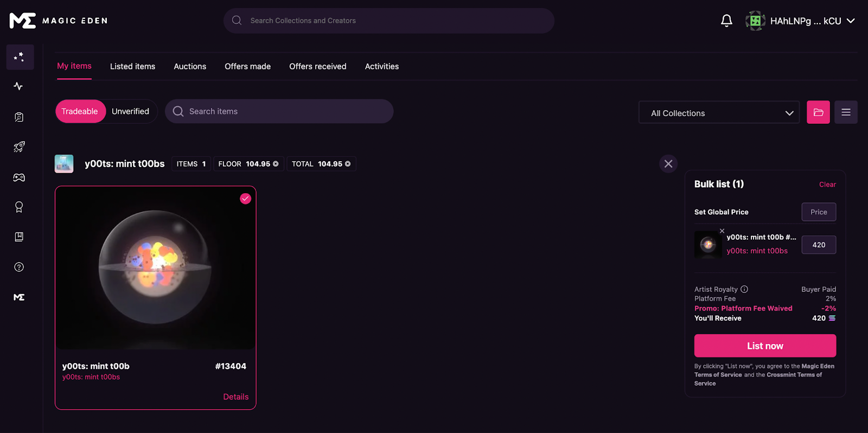Screen dimensions: 868x433
Task: Show Artist Royalty info tooltip
Action: 744,289
